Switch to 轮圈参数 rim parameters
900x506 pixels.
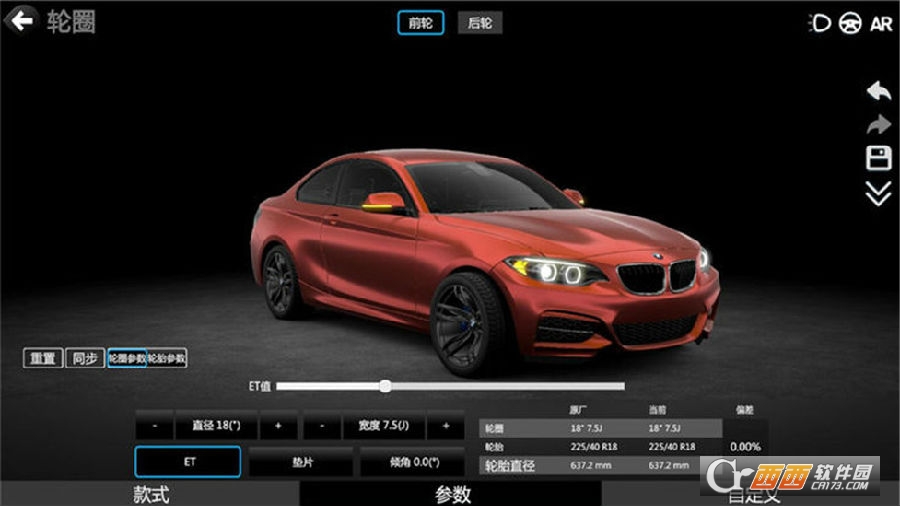pyautogui.click(x=127, y=358)
